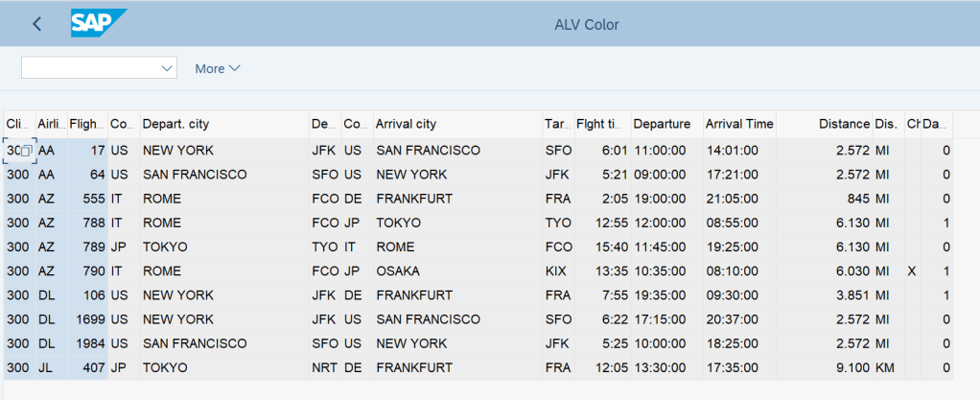
Task: Click the X charter flag in row 790
Action: [911, 271]
